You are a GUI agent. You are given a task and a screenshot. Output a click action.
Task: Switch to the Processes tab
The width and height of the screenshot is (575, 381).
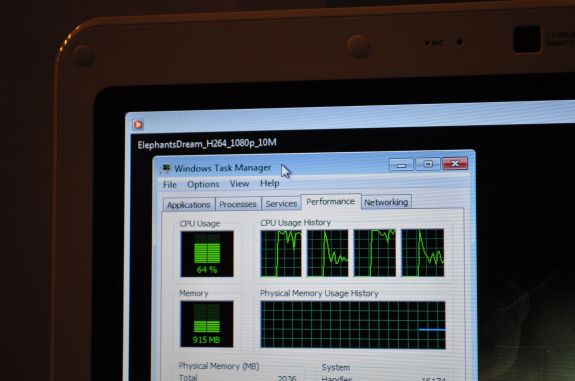point(238,204)
